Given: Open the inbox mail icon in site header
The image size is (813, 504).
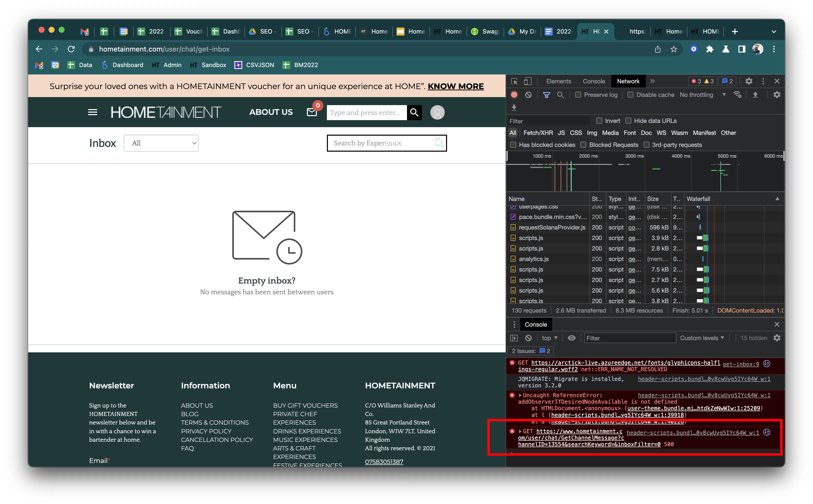Looking at the screenshot, I should (312, 112).
